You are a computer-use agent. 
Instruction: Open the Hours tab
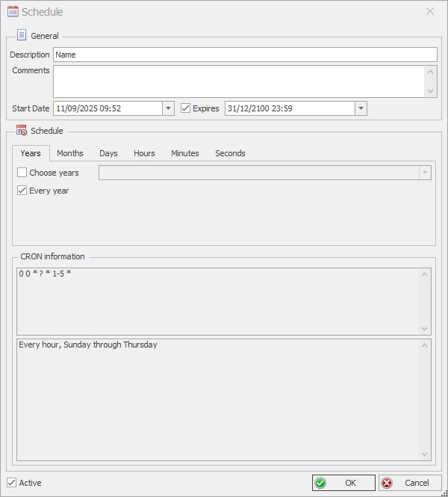pyautogui.click(x=144, y=153)
